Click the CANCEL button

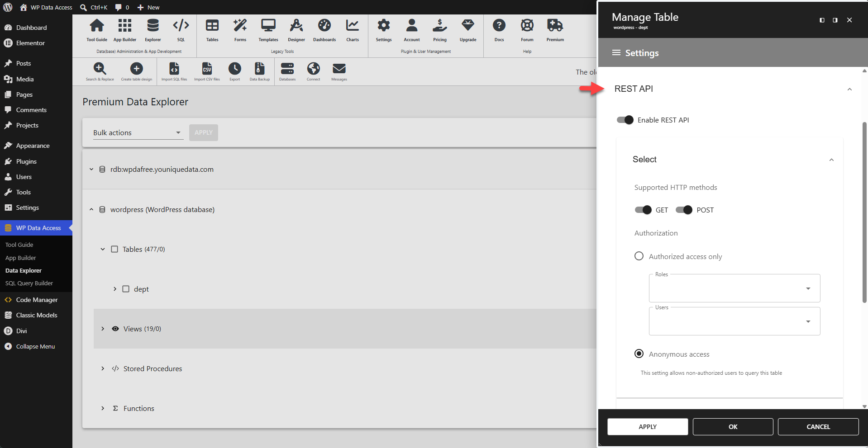click(x=818, y=427)
